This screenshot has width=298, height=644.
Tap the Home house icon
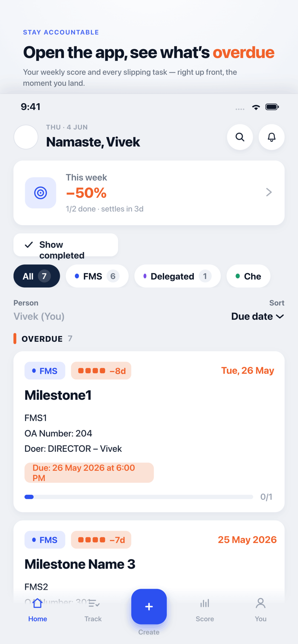[x=38, y=603]
